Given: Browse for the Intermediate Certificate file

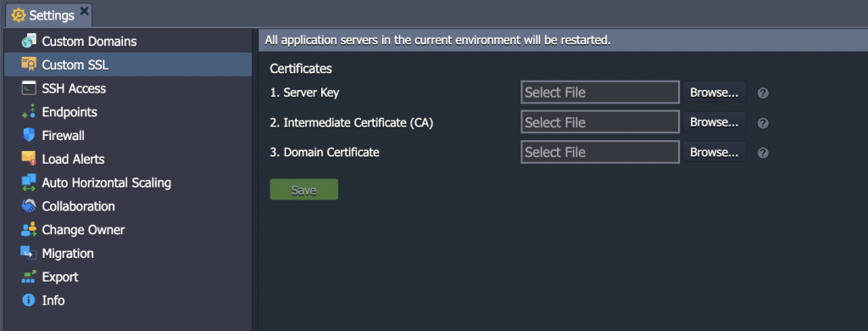Looking at the screenshot, I should pos(714,122).
